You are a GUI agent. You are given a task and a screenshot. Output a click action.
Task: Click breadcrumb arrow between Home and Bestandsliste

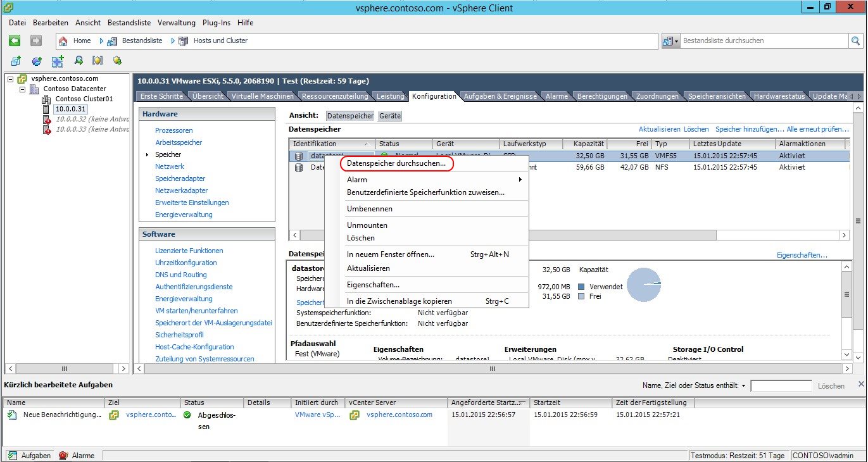coord(101,41)
